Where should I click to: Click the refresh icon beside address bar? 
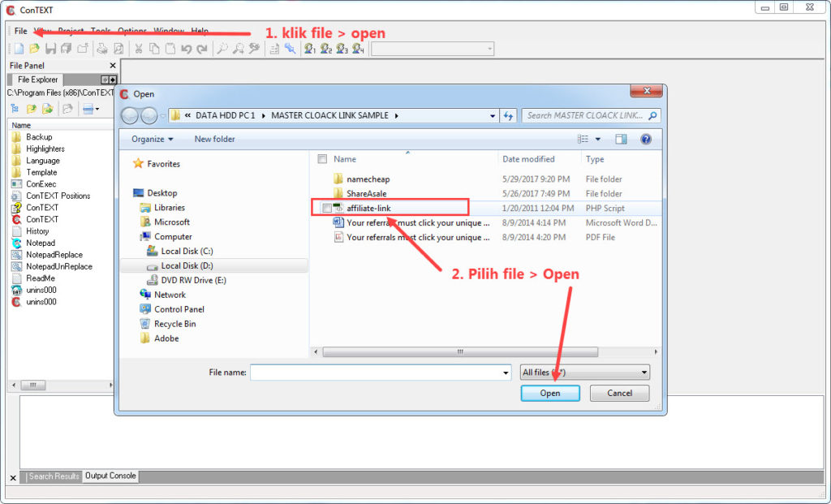(509, 116)
